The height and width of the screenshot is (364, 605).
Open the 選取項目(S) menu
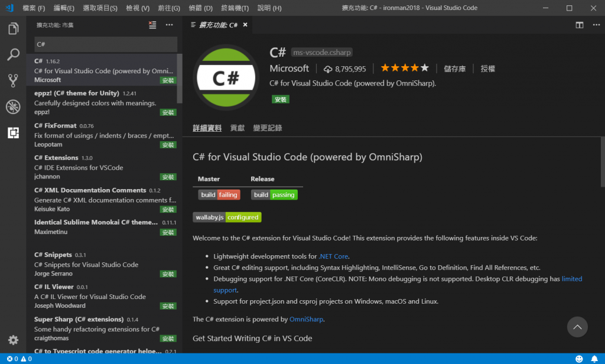click(x=100, y=8)
